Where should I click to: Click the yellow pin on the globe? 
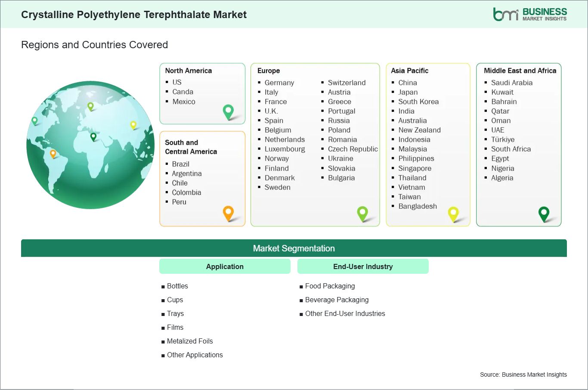click(x=133, y=125)
